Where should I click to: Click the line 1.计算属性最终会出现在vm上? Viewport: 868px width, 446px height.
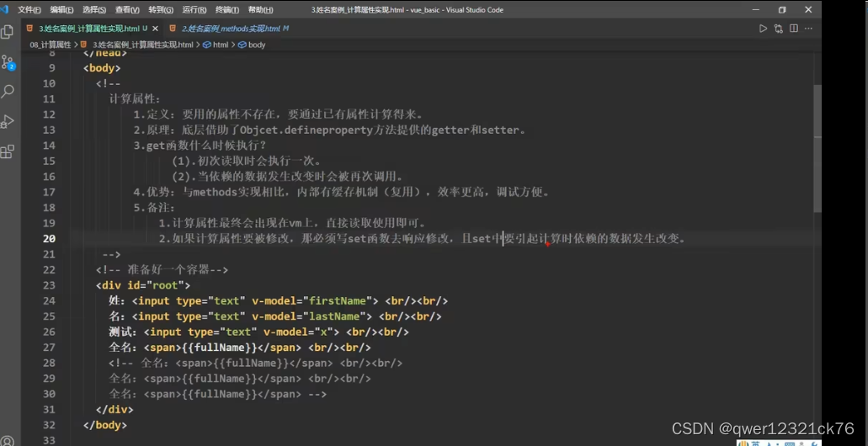(292, 223)
